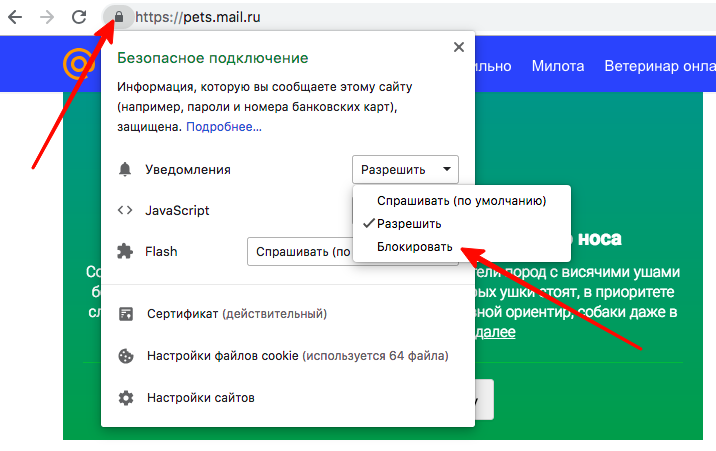Select the checked Разрешить option
Viewport: 716px width, 451px height.
coord(462,224)
